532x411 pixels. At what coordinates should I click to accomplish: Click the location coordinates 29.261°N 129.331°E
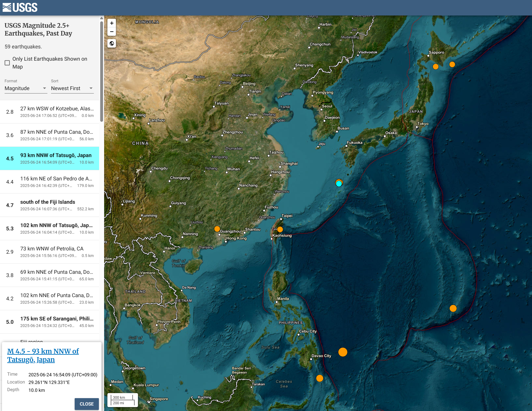click(x=49, y=382)
